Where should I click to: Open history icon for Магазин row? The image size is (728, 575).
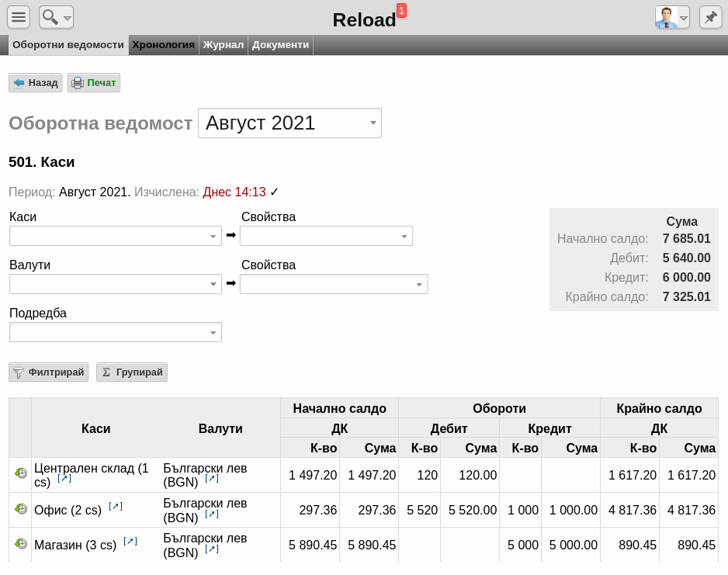(20, 543)
